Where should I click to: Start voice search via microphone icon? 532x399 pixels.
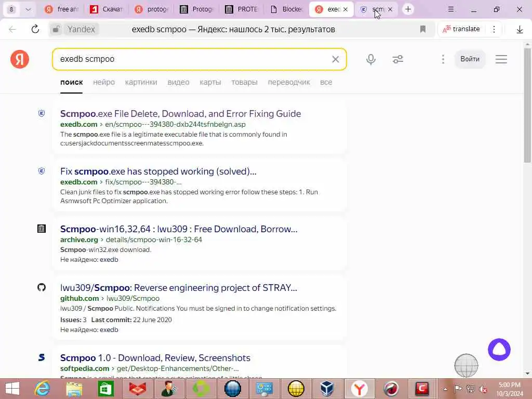(x=371, y=59)
